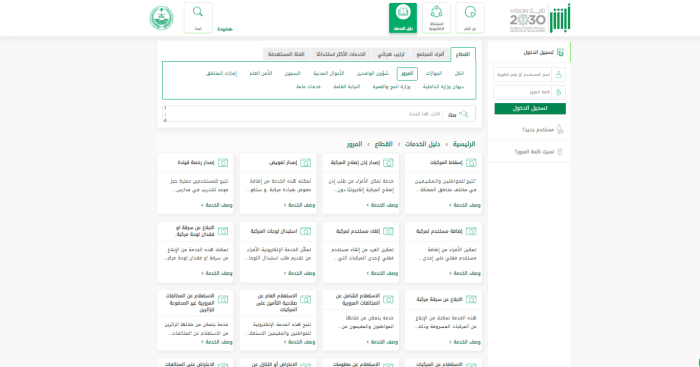Choose the إمارات المناطق sector filter
Screen dimensions: 700x367
221,73
